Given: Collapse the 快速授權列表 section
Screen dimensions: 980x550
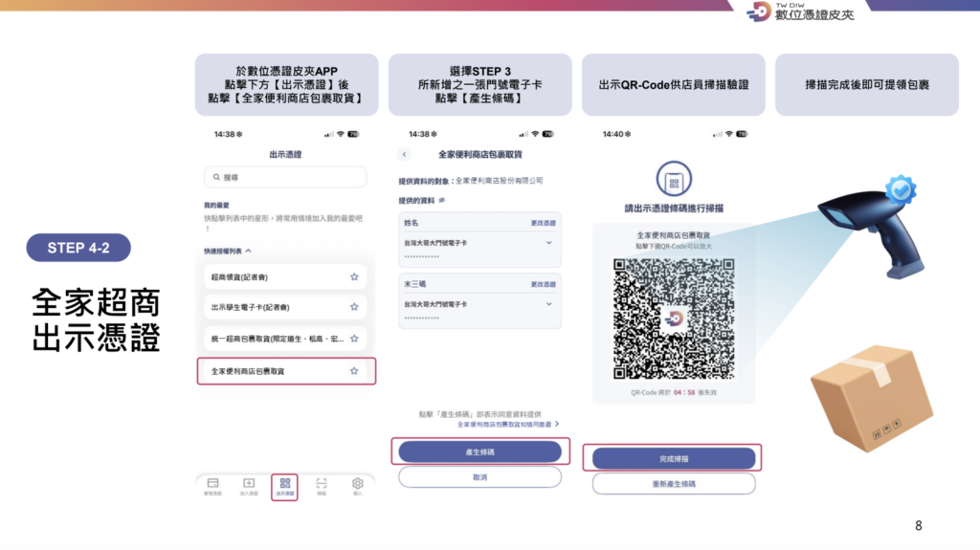Looking at the screenshot, I should 249,251.
